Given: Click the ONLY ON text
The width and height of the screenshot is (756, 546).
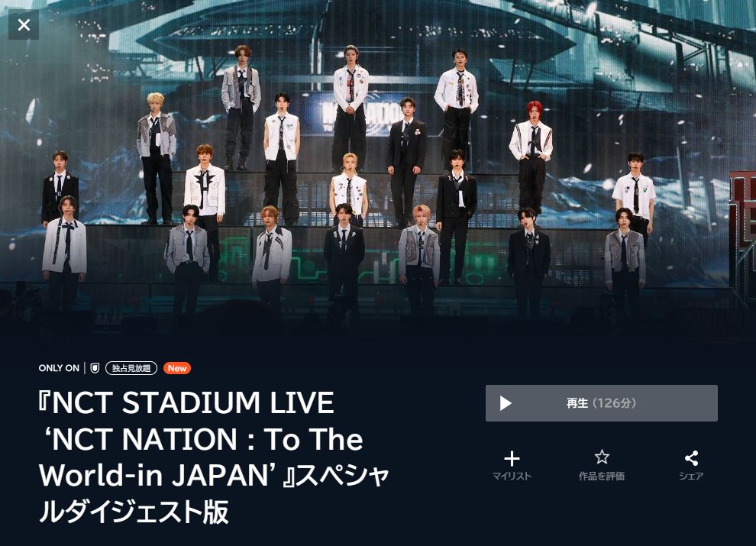Looking at the screenshot, I should coord(59,368).
